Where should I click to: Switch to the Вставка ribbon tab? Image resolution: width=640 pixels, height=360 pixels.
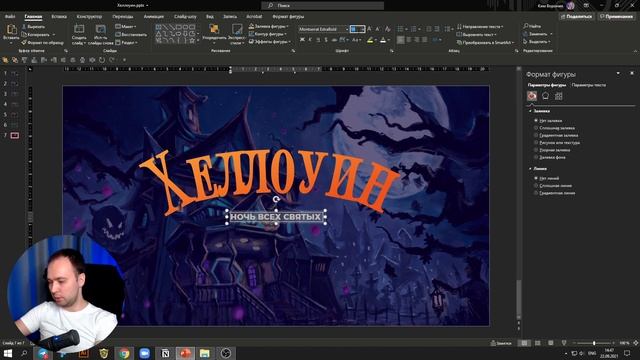[x=59, y=17]
